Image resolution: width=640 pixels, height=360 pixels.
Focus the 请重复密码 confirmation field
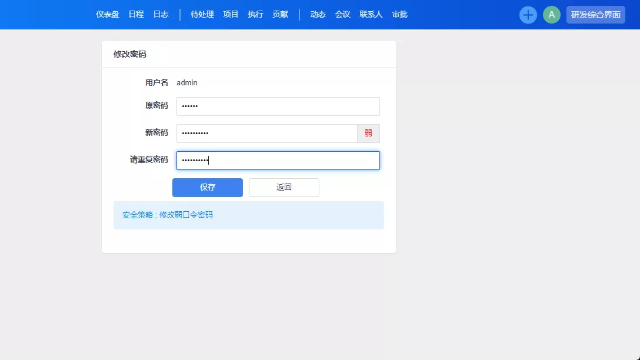point(278,160)
